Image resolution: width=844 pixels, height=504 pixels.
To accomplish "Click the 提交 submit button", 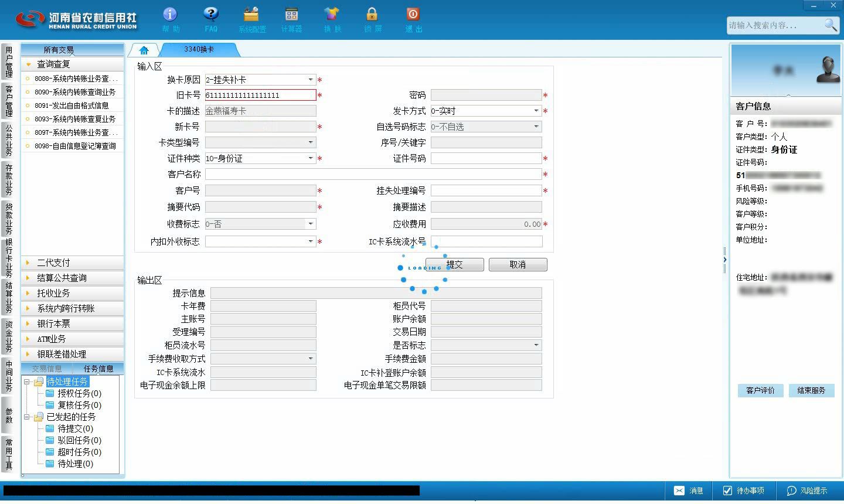I will coord(455,264).
